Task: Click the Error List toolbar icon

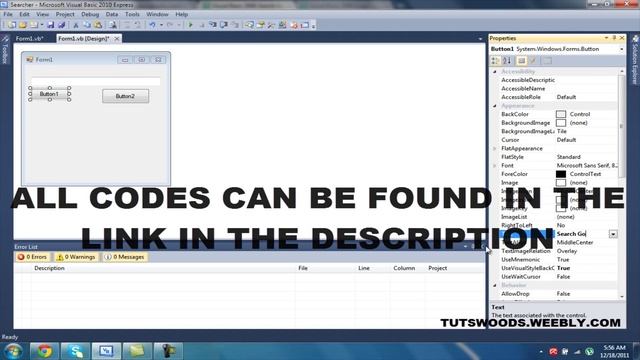Action: click(x=293, y=25)
